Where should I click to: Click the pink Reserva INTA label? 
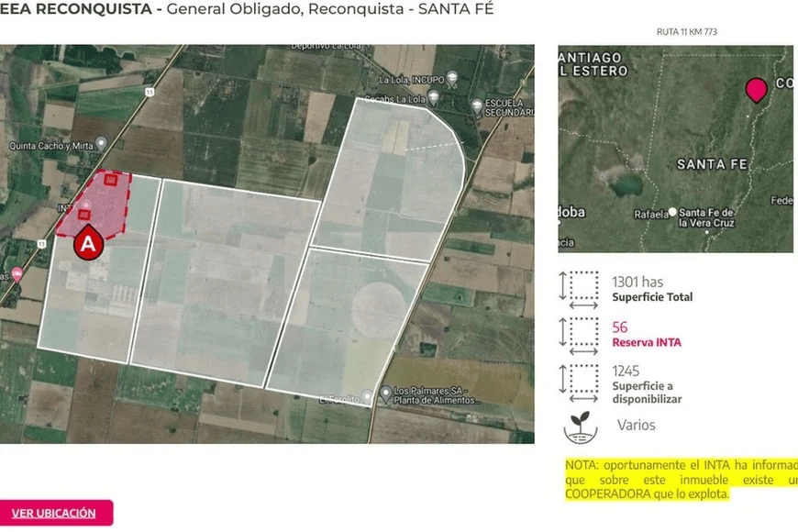coord(647,343)
